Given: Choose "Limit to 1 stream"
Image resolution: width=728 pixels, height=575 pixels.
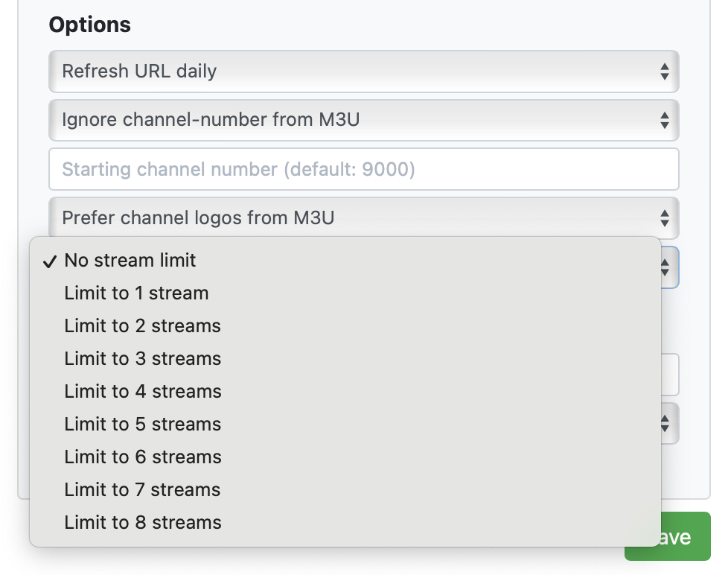Looking at the screenshot, I should [136, 293].
